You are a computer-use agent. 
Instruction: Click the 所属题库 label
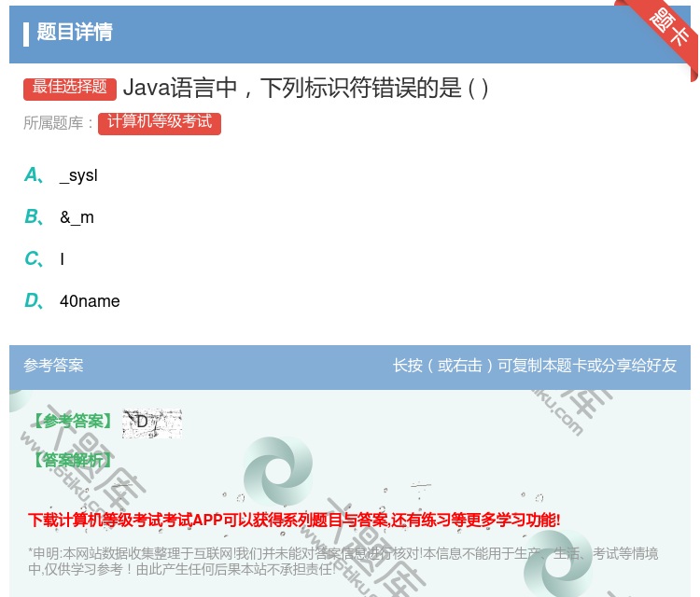[59, 123]
